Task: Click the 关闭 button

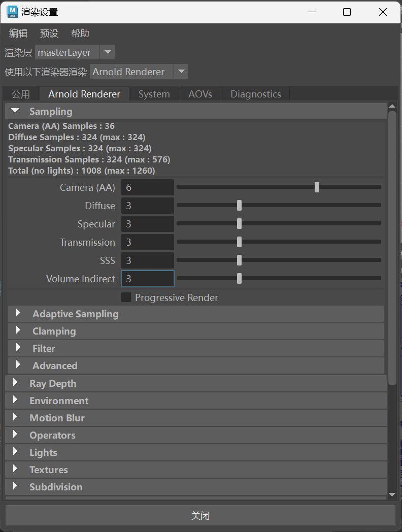Action: (x=200, y=516)
